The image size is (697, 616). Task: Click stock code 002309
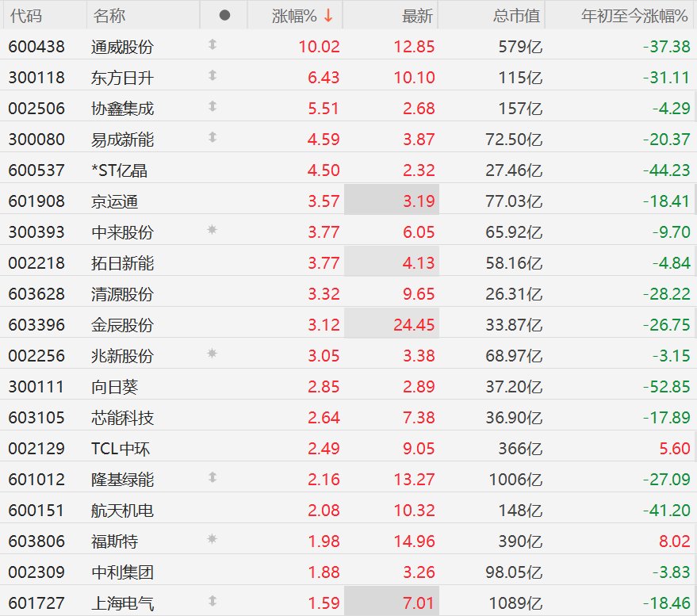point(36,572)
